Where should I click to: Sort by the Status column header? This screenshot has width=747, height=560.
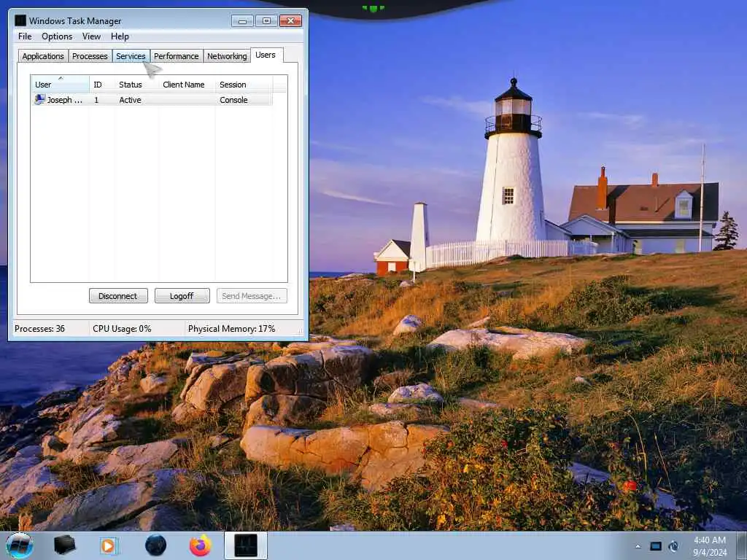click(136, 85)
